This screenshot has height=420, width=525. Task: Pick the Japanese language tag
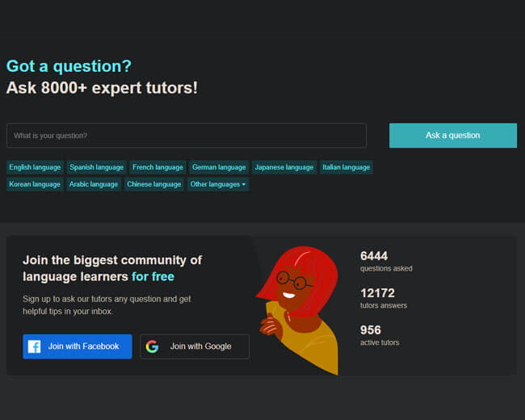(x=284, y=167)
